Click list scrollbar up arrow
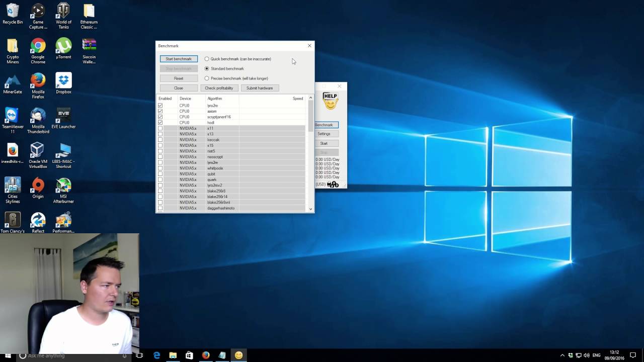This screenshot has width=644, height=362. coord(310,98)
